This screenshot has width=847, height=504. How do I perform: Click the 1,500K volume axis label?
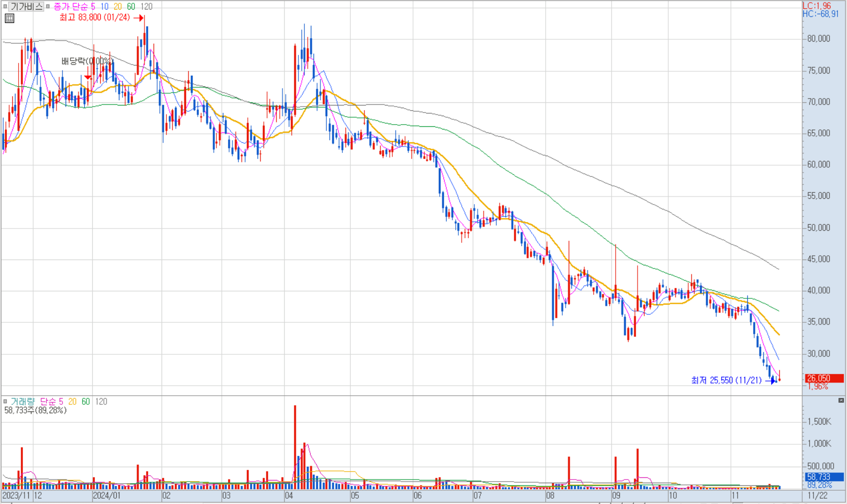819,422
